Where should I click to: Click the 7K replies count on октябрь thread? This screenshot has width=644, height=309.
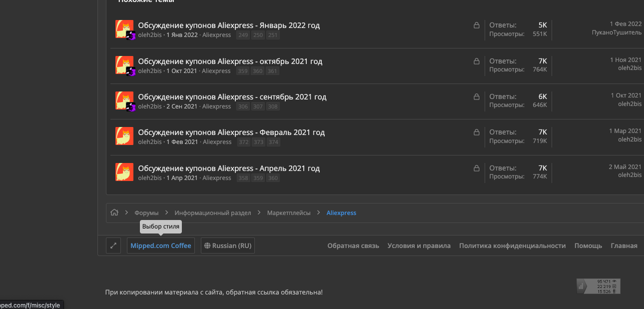click(543, 60)
